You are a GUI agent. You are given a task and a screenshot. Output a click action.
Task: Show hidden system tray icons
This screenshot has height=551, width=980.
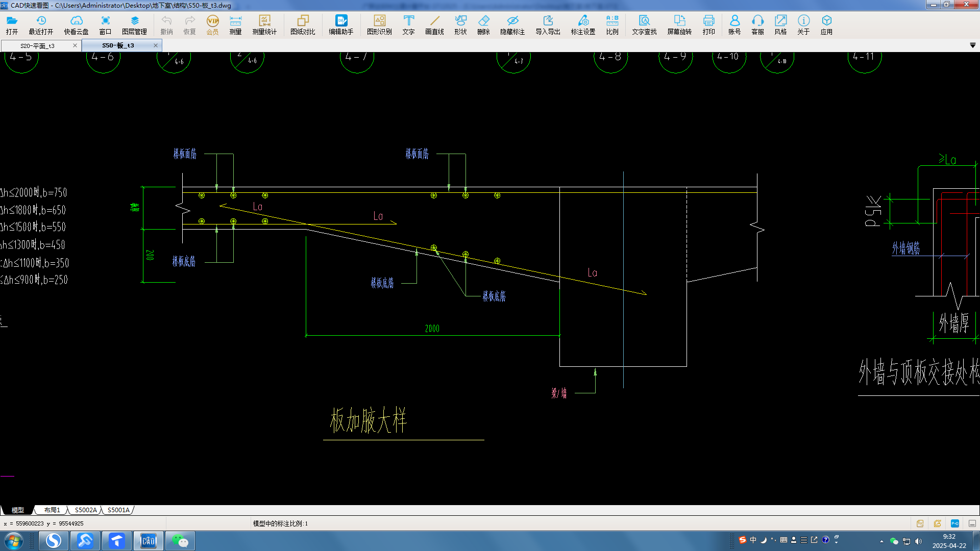881,541
